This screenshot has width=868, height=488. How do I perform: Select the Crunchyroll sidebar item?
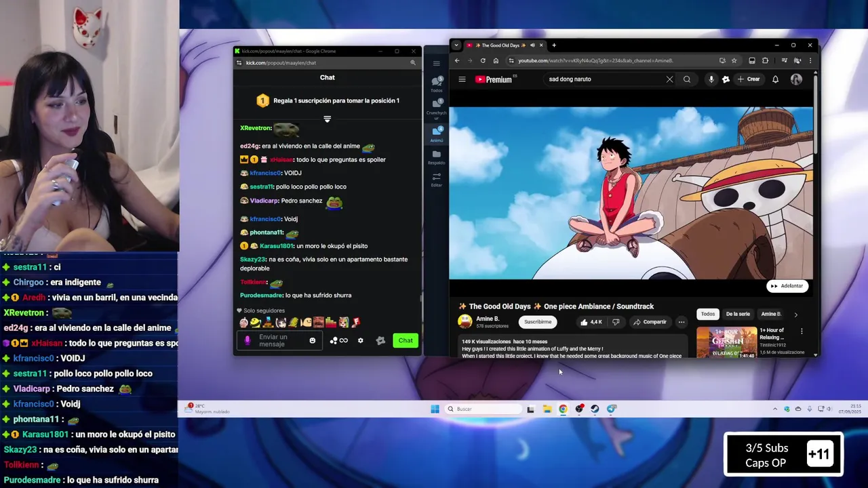tap(437, 108)
